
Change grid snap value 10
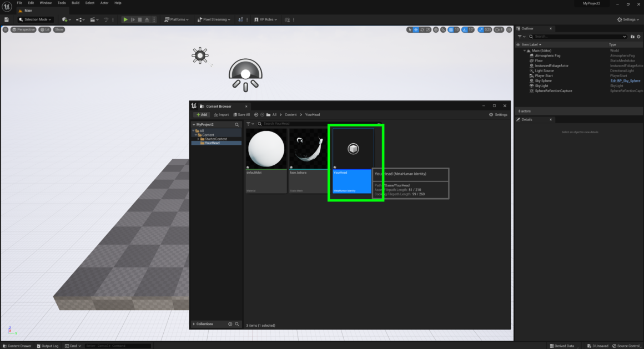(457, 29)
